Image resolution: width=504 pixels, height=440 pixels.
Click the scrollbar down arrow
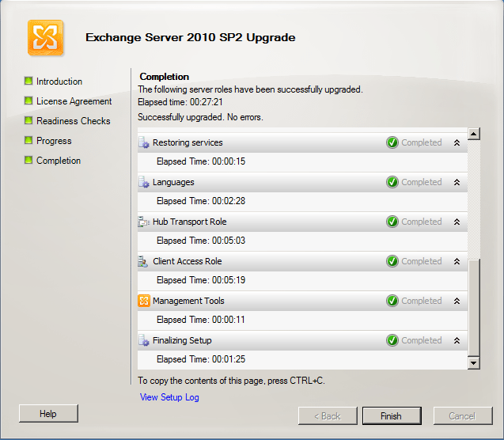tap(474, 363)
